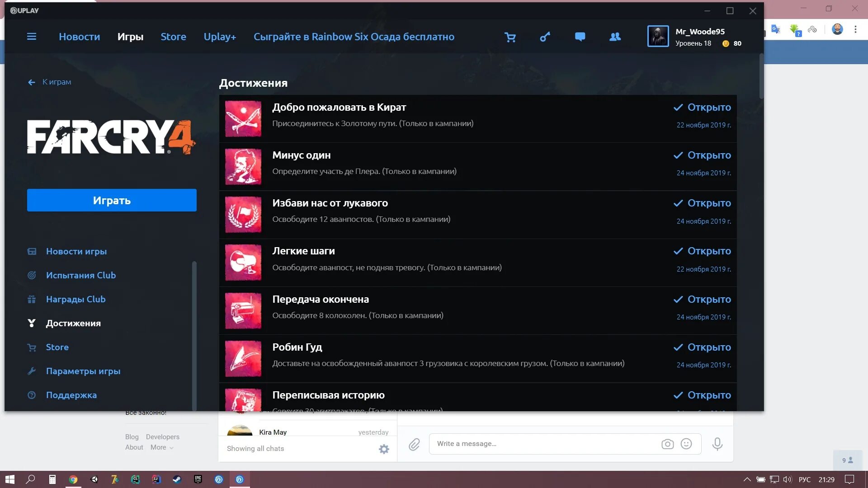Open the friends list icon
Screen dimensions: 868x488
click(x=615, y=37)
